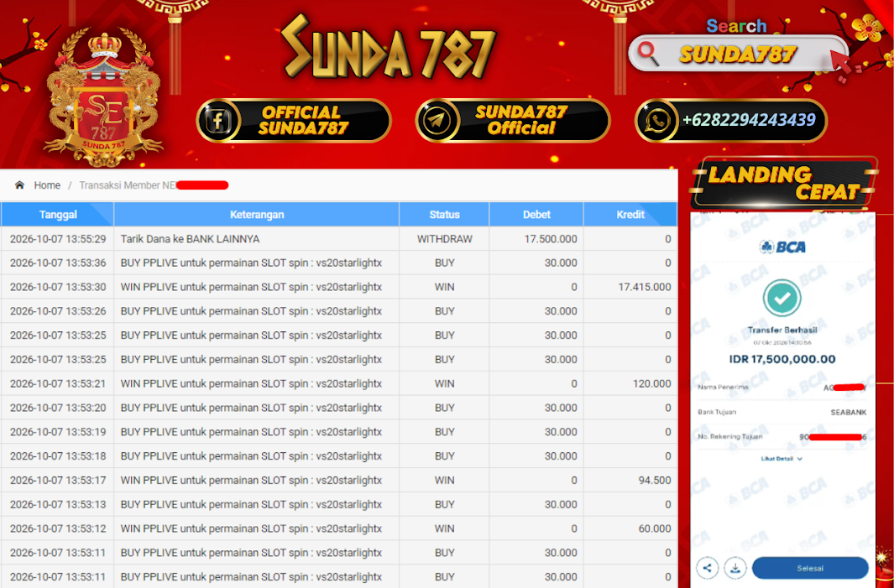The width and height of the screenshot is (894, 588).
Task: Sort by the Kredit column header
Action: coord(630,214)
